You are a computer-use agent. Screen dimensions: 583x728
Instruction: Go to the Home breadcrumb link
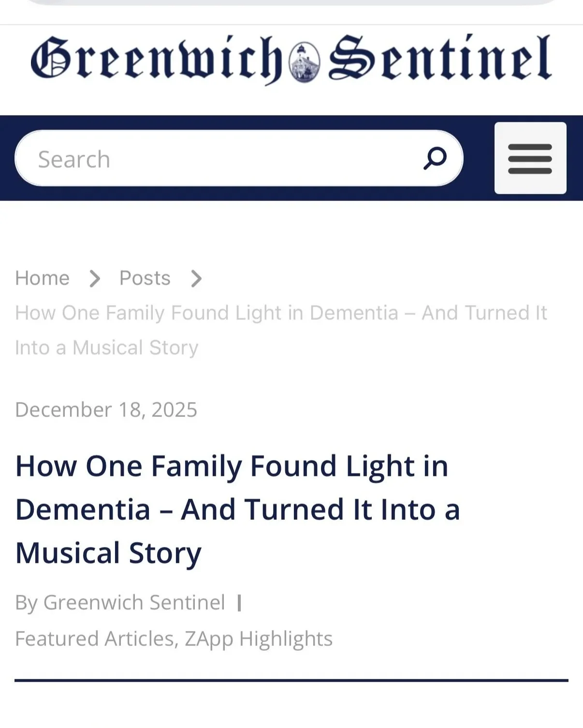coord(43,278)
